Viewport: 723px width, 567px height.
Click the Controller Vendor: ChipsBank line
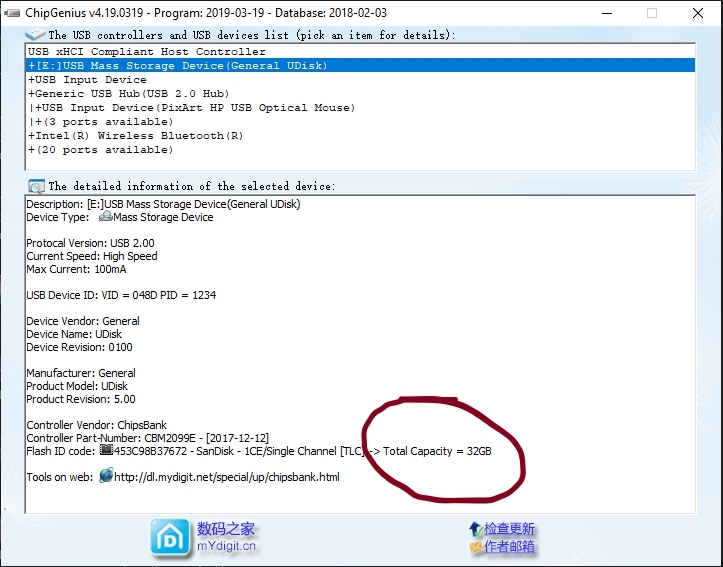tap(96, 425)
